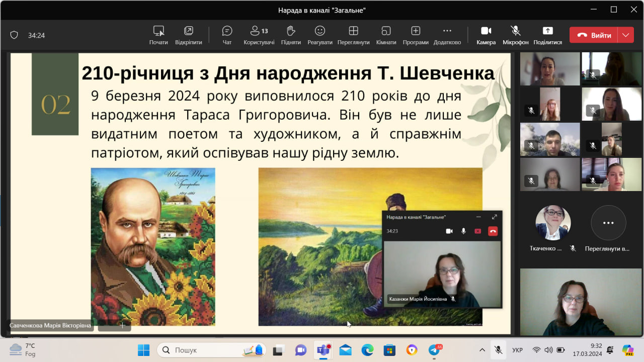Click the Програми apps icon
This screenshot has height=362, width=644.
coord(416,35)
